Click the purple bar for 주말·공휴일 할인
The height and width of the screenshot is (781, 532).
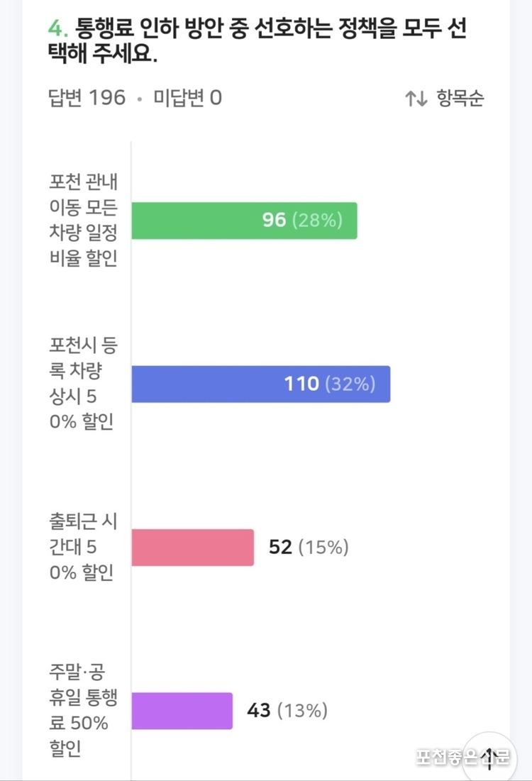pos(182,711)
